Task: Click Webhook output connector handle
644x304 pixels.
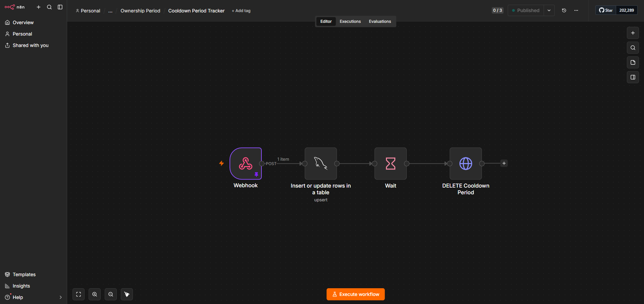Action: 262,164
